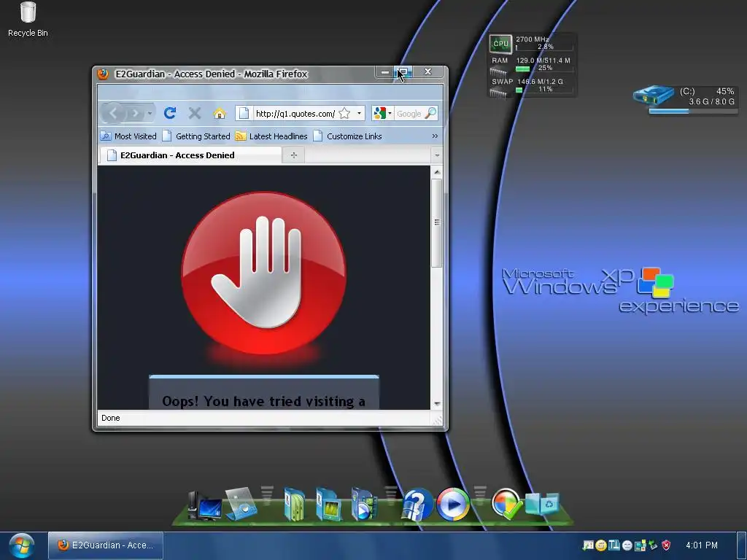Click the scrollbar up arrow
This screenshot has width=747, height=560.
click(437, 171)
